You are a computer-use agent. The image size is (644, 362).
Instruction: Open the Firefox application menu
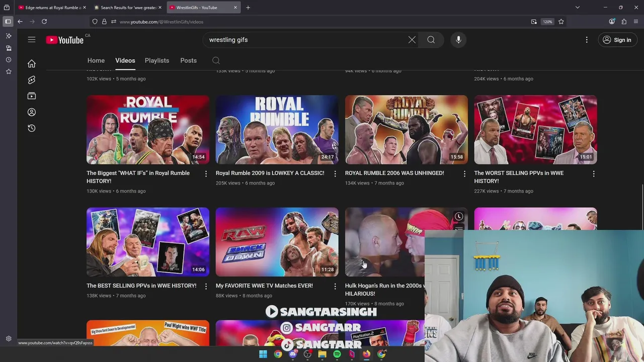click(x=636, y=22)
